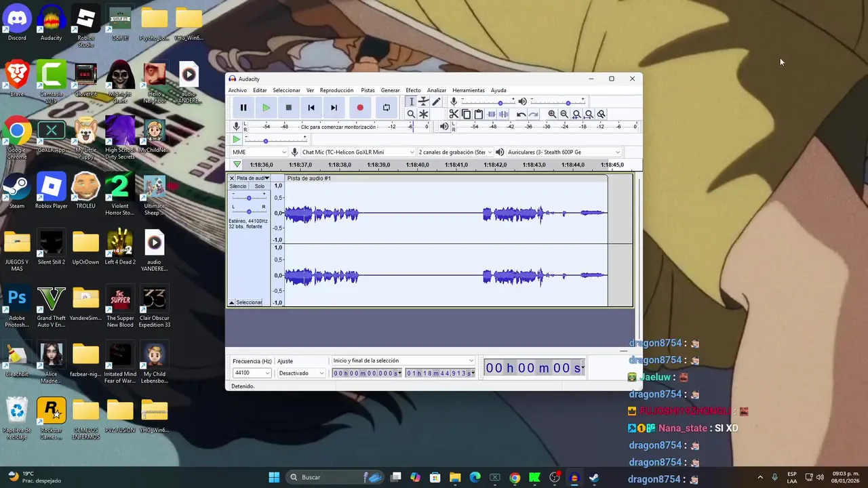Open the Seleccionar menu in menu bar
868x488 pixels.
click(x=286, y=90)
